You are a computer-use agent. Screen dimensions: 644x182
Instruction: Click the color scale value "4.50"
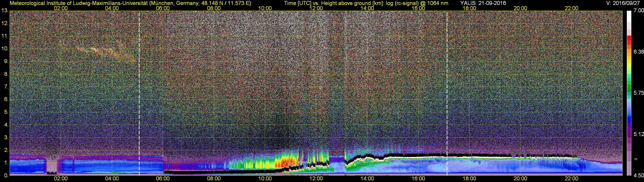(x=639, y=175)
